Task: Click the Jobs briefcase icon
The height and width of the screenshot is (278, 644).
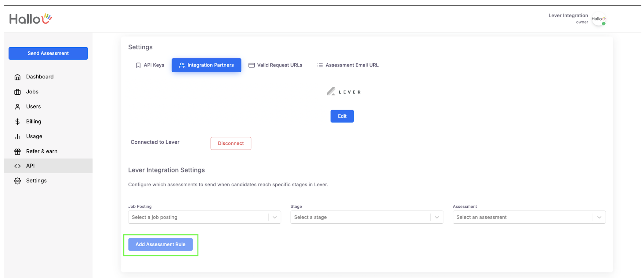Action: 17,92
